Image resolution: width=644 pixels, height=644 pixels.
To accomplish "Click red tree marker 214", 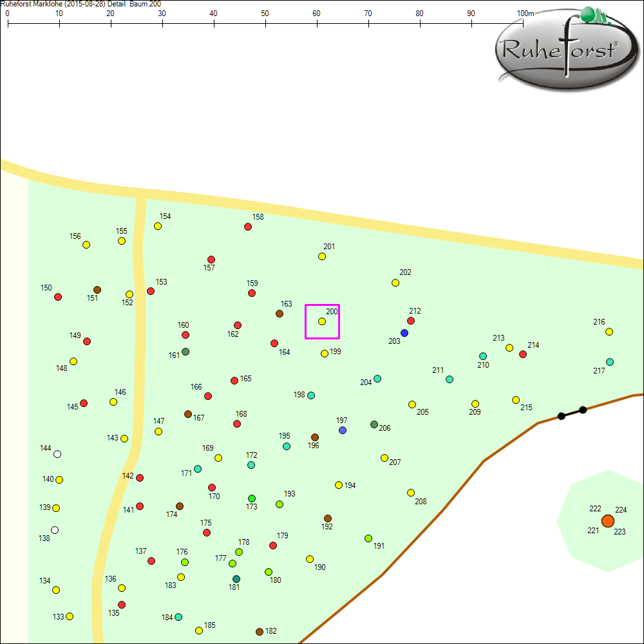I will point(523,354).
